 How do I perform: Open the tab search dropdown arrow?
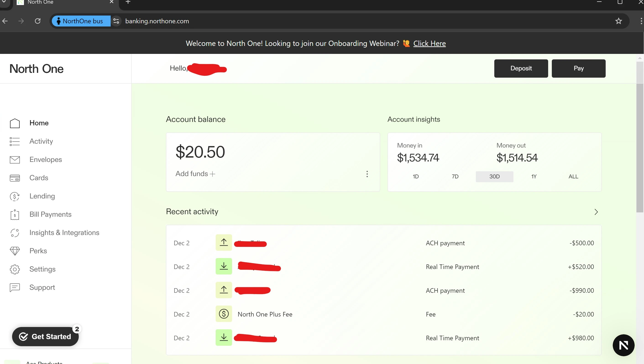pos(4,2)
